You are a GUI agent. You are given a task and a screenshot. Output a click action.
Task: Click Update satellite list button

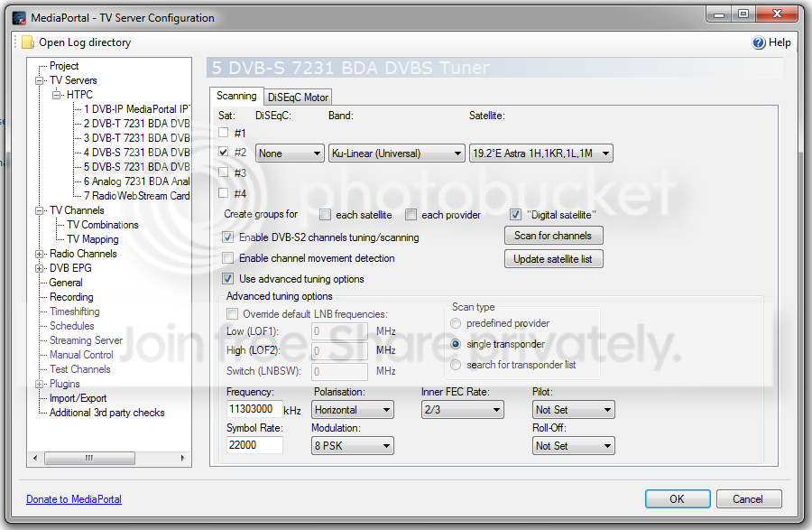pos(554,259)
